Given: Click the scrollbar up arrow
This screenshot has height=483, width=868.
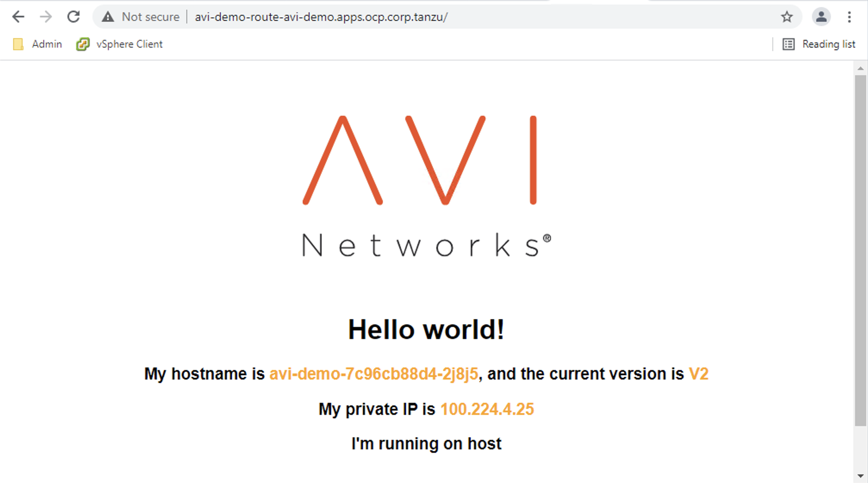Looking at the screenshot, I should coord(860,69).
